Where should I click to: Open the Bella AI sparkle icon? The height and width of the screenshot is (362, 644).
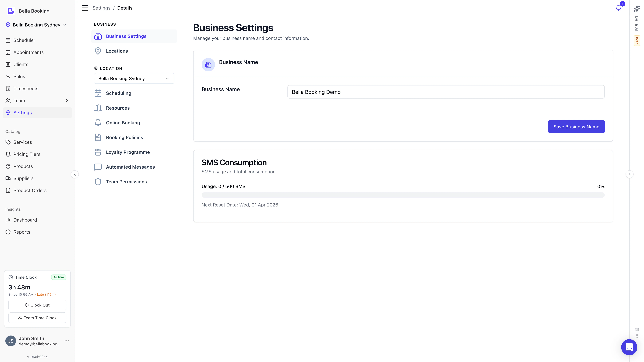tap(637, 9)
